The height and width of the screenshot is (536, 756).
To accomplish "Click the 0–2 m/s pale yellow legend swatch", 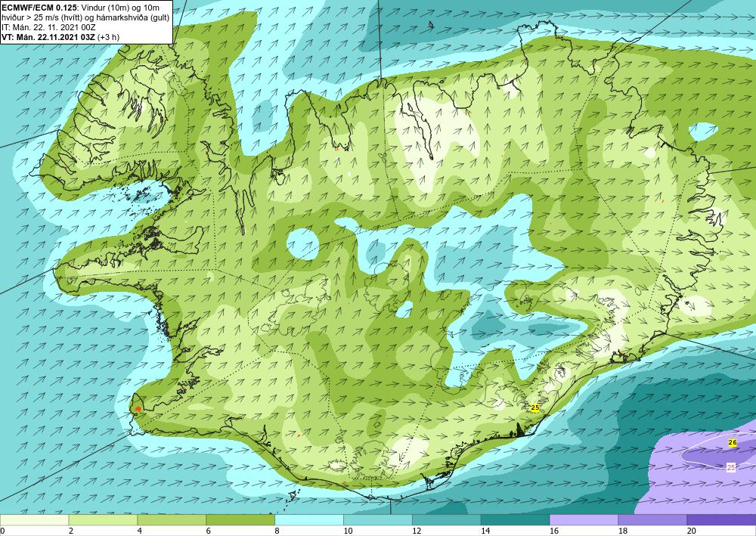I will [34, 520].
